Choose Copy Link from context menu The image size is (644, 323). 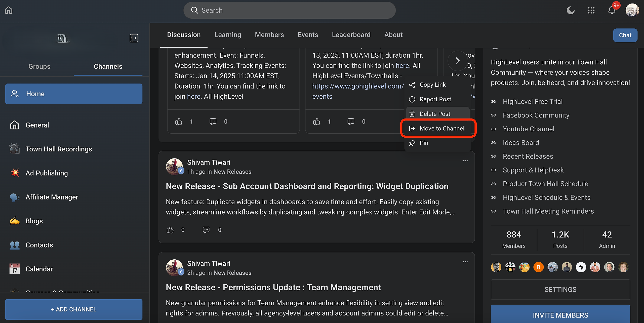438,85
